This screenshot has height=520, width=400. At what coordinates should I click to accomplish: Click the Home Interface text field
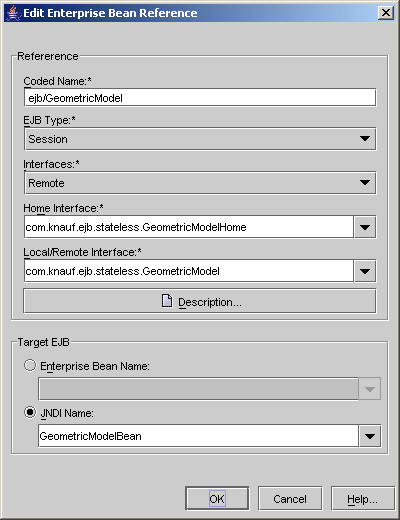pyautogui.click(x=189, y=227)
